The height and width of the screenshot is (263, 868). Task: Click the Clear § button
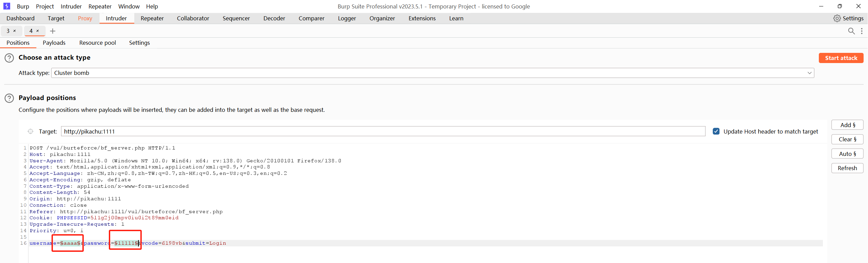pos(847,139)
